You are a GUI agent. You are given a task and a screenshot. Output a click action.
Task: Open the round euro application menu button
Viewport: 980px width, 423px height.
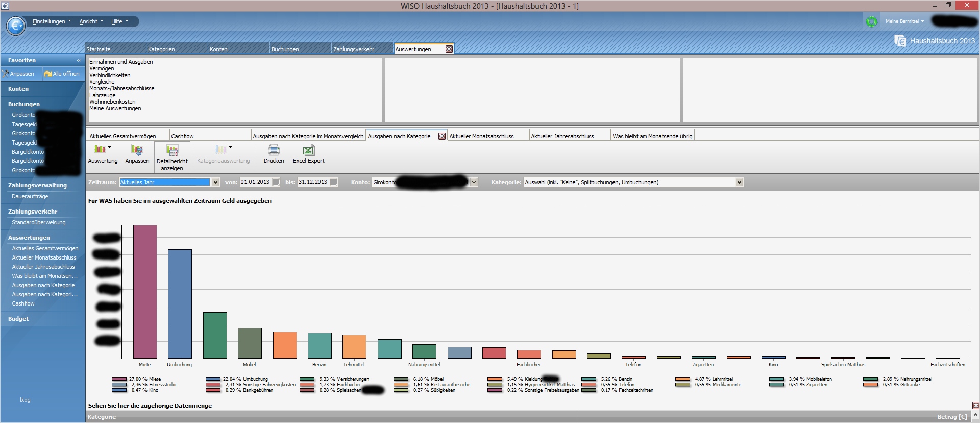16,26
